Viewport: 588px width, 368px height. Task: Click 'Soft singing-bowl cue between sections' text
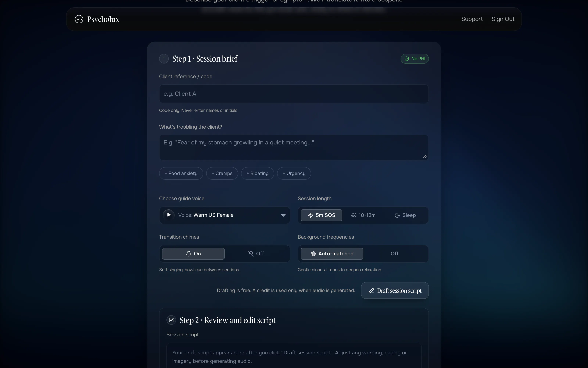(x=200, y=270)
